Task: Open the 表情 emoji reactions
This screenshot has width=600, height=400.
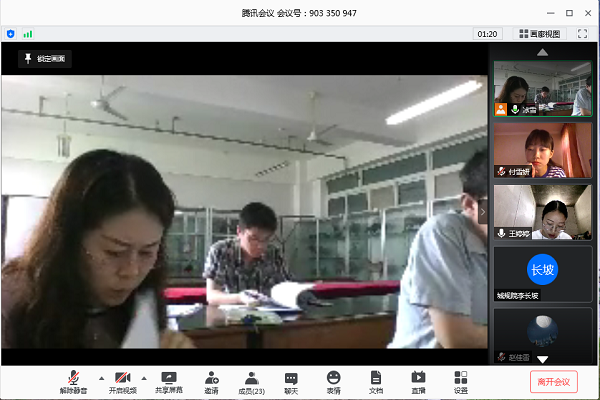Action: (333, 381)
